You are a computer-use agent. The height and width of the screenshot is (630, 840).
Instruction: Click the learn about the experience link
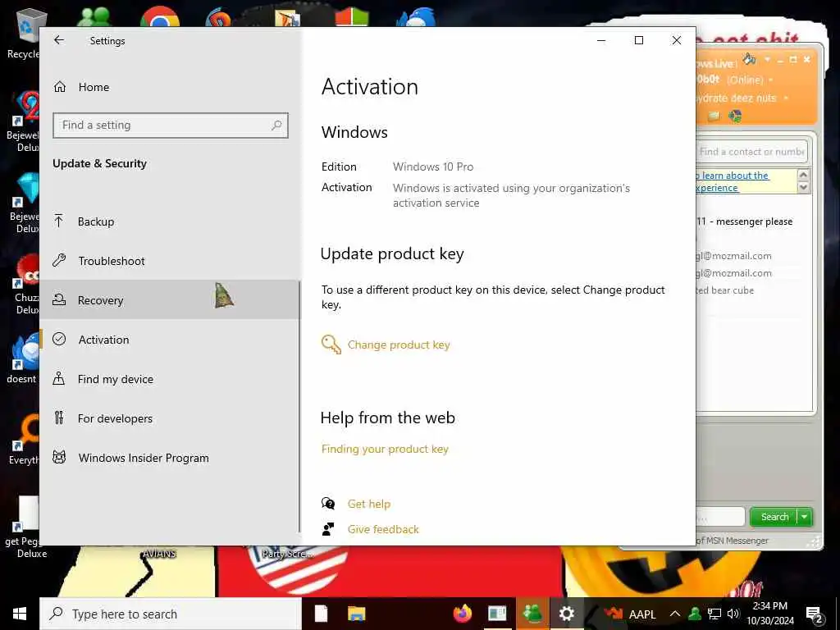pos(733,181)
